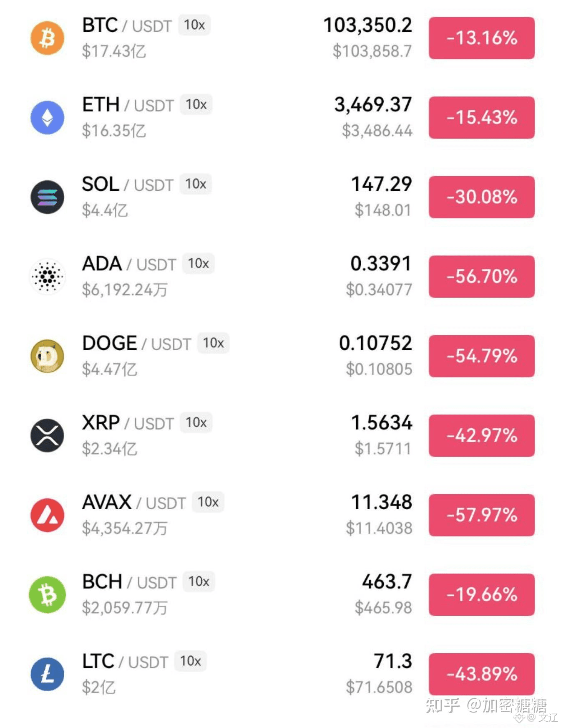Open the XRP / USDT pair name
Image resolution: width=561 pixels, height=728 pixels.
[128, 423]
